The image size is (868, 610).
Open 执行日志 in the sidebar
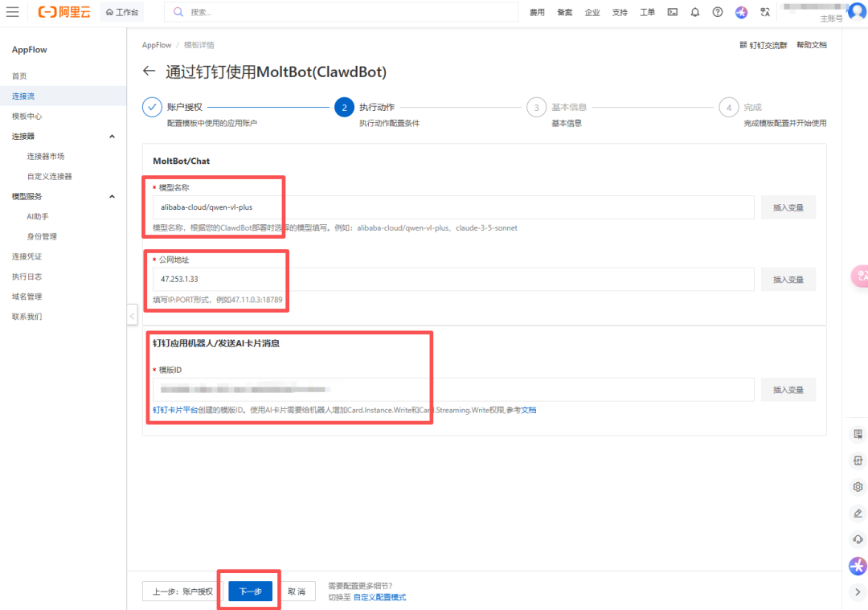[x=27, y=276]
